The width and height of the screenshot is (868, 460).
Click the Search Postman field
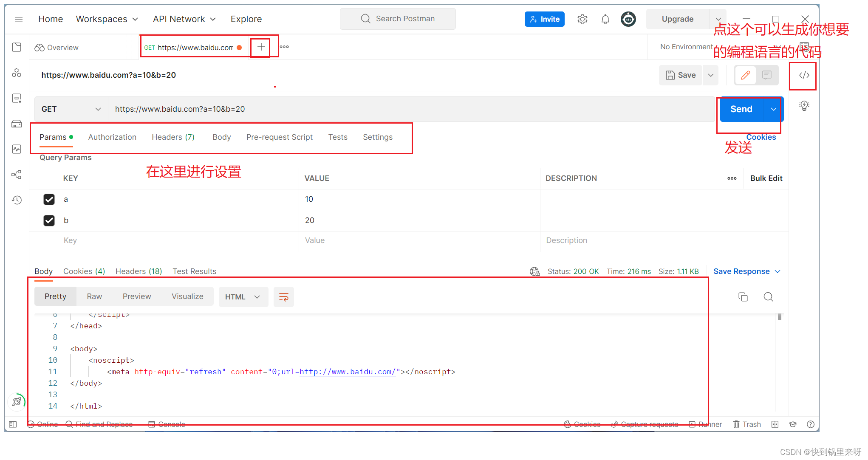(398, 19)
